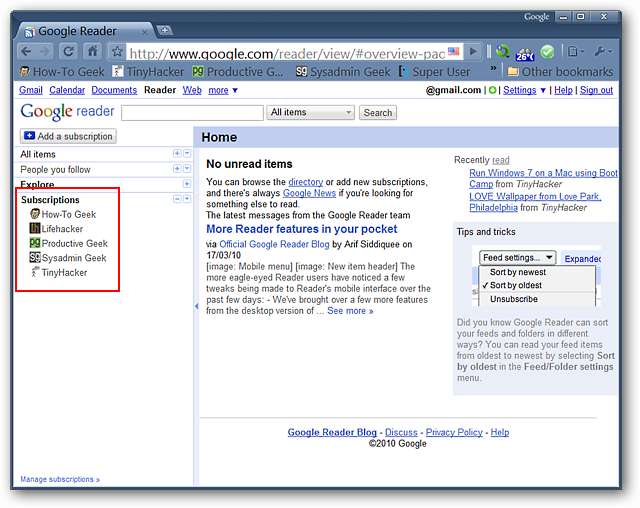
Task: Select Lifehacker subscription feed
Action: [61, 229]
